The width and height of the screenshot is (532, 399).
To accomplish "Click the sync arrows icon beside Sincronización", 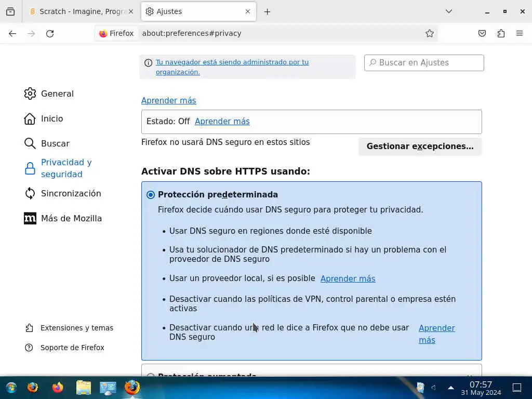I will 30,193.
